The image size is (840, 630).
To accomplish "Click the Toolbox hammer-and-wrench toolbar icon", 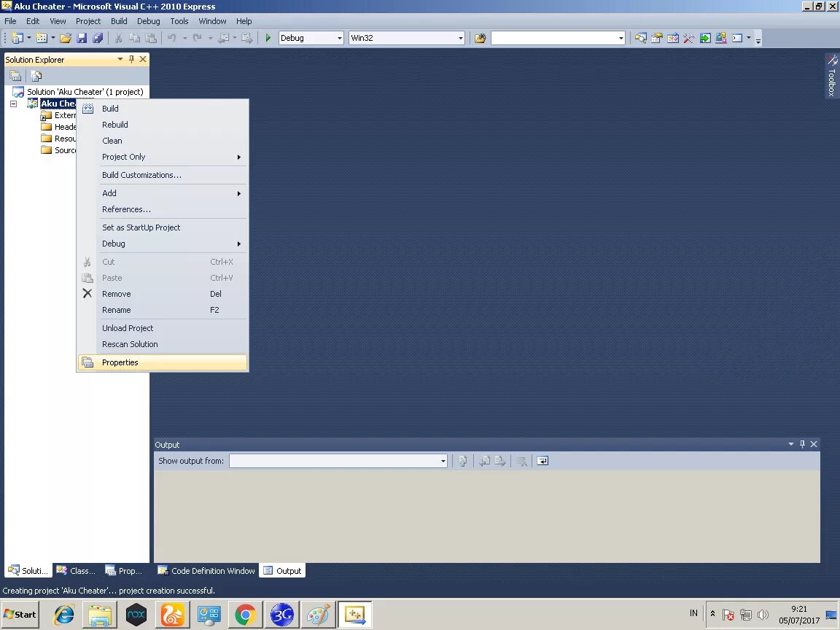I will [688, 38].
